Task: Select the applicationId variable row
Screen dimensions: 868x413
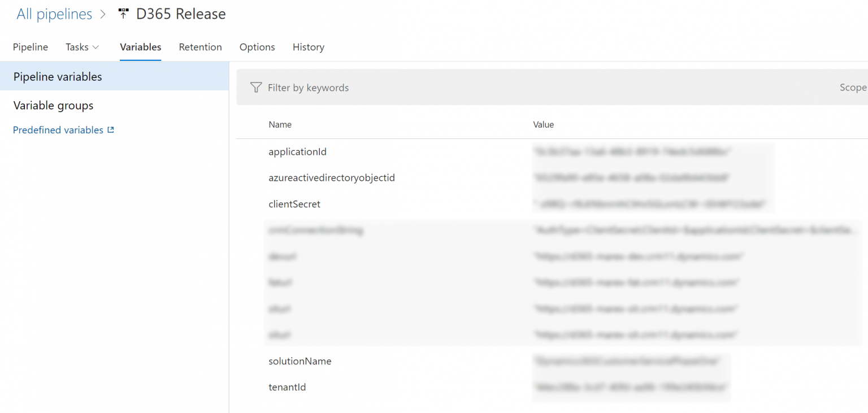Action: coord(298,151)
